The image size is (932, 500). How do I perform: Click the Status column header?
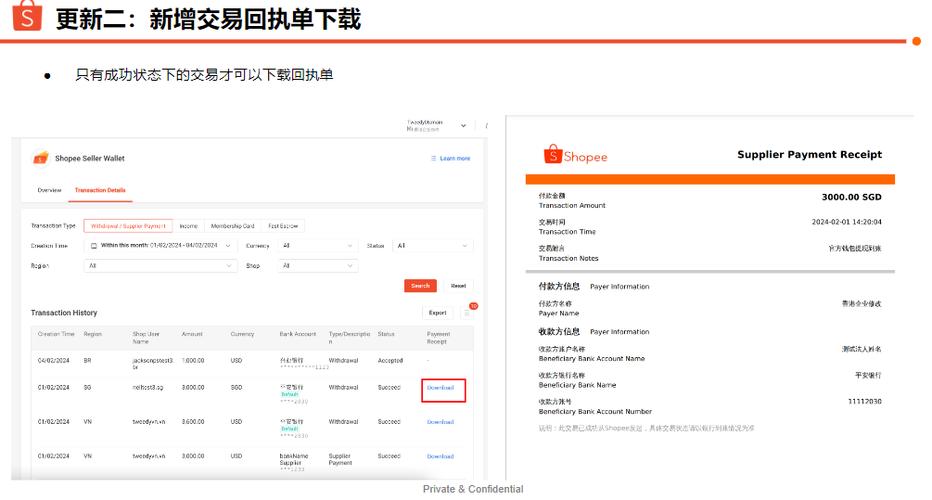[x=386, y=334]
